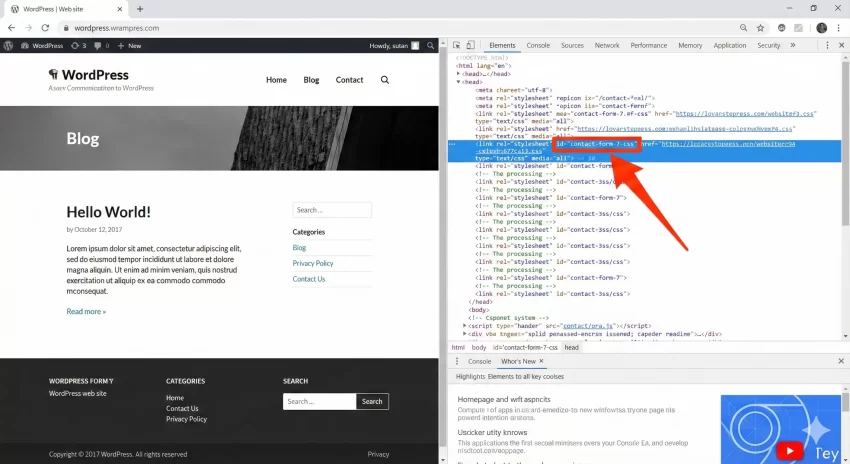850x464 pixels.
Task: Open the Blog category link
Action: click(299, 247)
